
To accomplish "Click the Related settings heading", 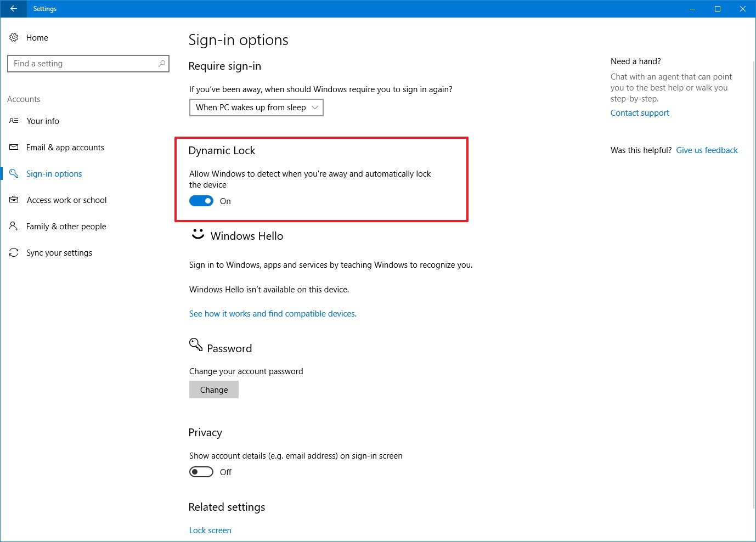I will pyautogui.click(x=227, y=507).
